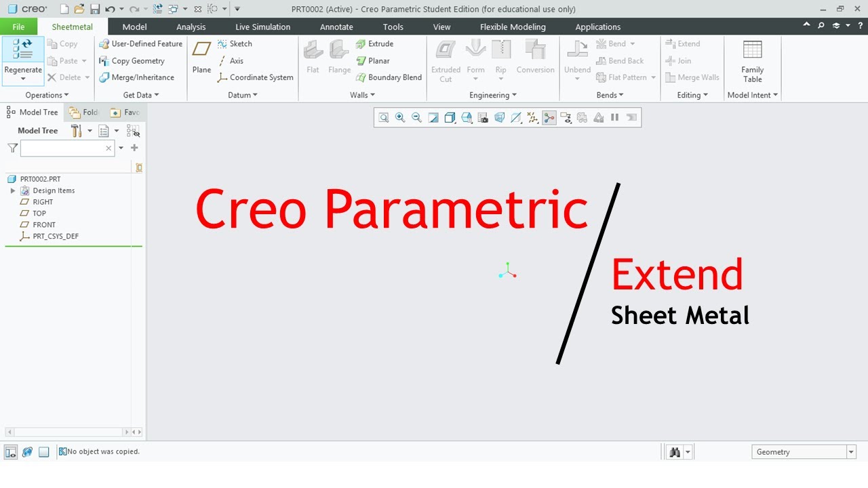Click the Regenerate icon in Operations group
Image resolution: width=868 pixels, height=488 pixels.
click(x=23, y=49)
